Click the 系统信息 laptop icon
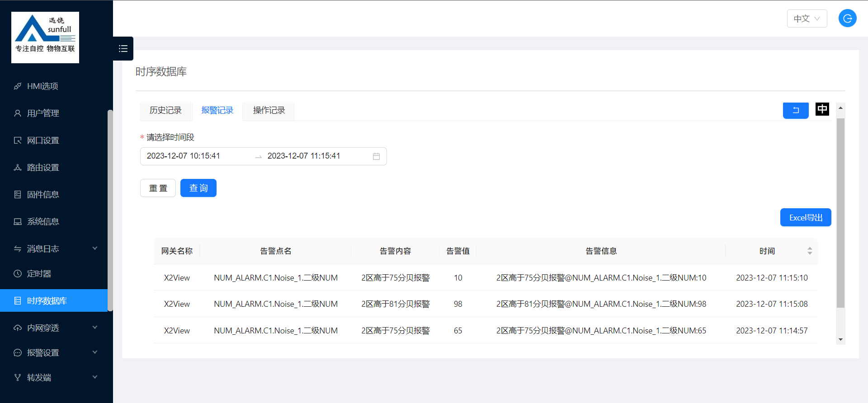 (x=18, y=221)
